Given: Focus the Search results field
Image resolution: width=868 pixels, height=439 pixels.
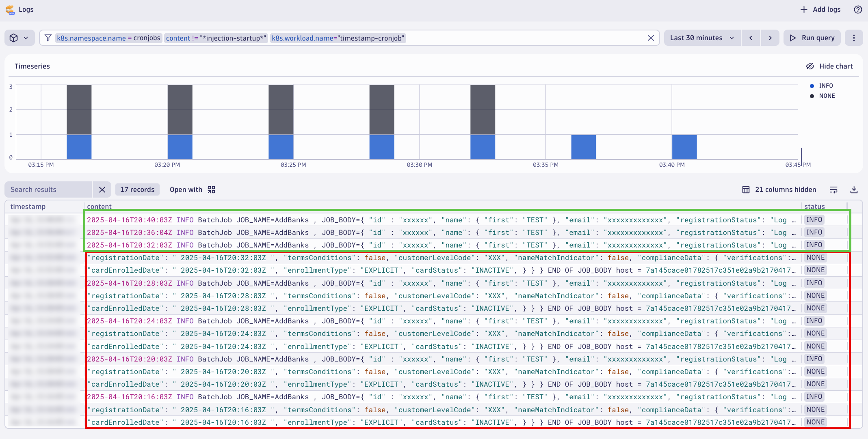Looking at the screenshot, I should pos(48,189).
